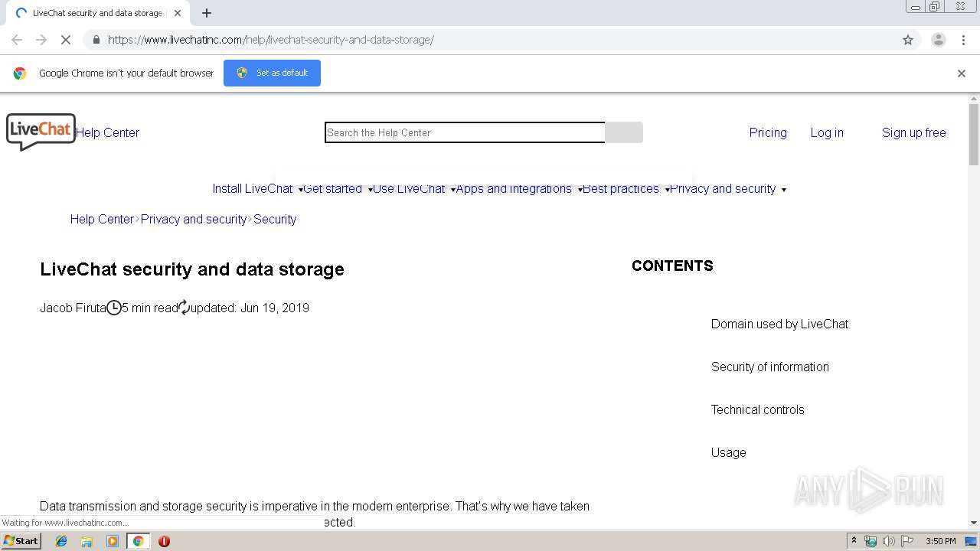Image resolution: width=980 pixels, height=551 pixels.
Task: Jump to Usage section
Action: coord(728,452)
